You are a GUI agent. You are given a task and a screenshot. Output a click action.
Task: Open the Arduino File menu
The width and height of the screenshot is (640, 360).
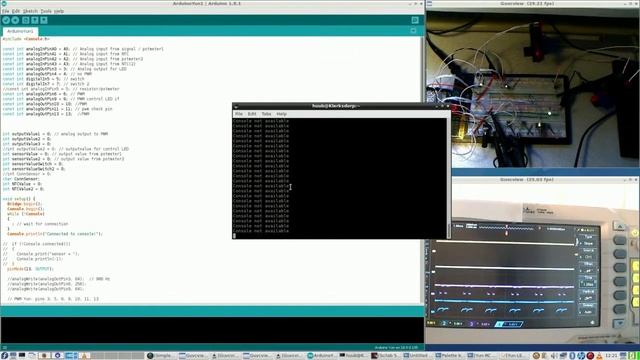coord(5,11)
